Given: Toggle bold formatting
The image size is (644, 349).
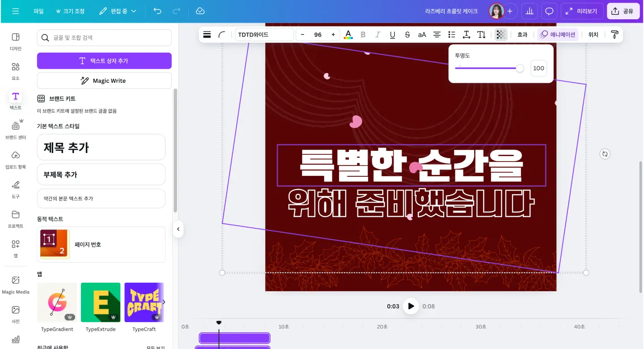Looking at the screenshot, I should pos(363,35).
